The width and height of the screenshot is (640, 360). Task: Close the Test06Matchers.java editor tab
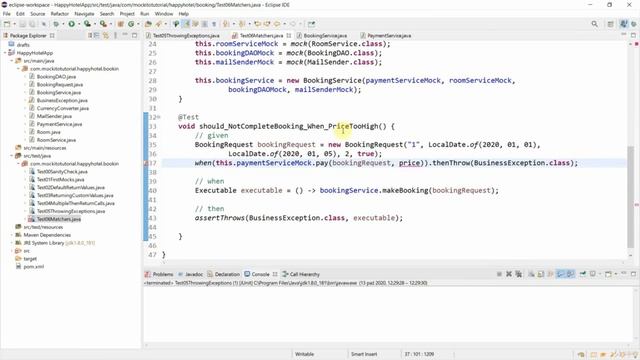[x=289, y=36]
